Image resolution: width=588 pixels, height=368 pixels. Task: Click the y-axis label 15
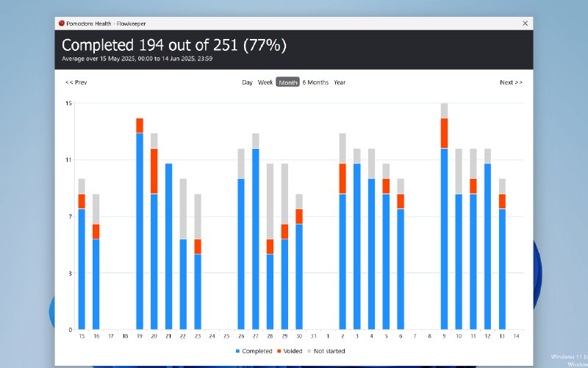point(68,103)
